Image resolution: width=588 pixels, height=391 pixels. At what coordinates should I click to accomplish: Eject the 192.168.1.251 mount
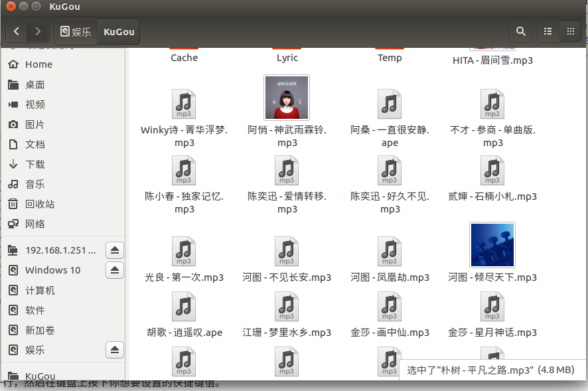(x=115, y=250)
